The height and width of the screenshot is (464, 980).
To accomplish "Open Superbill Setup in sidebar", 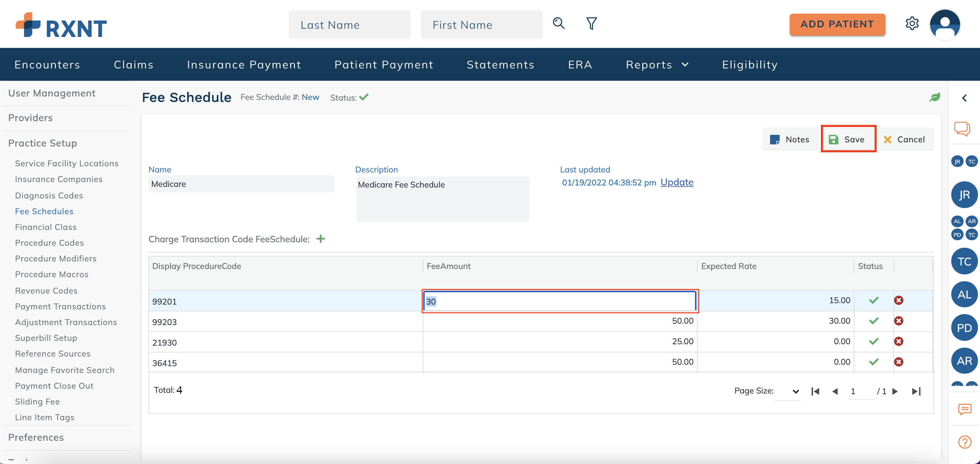I will point(46,338).
